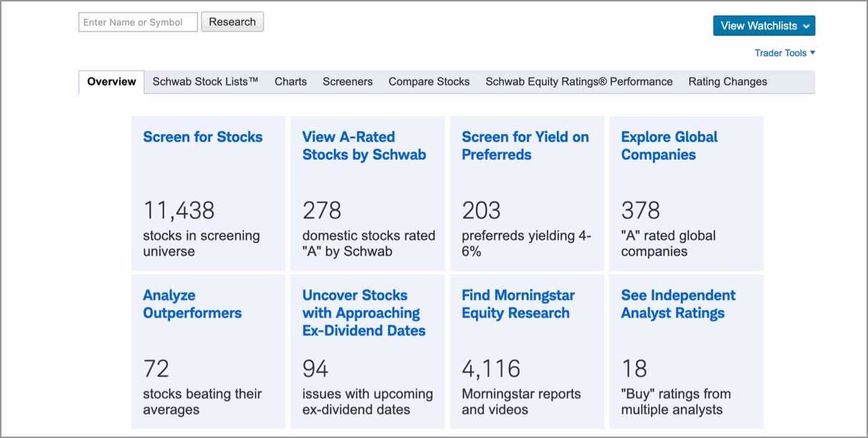Image resolution: width=868 pixels, height=438 pixels.
Task: Open the Explore Global Companies link
Action: [669, 146]
